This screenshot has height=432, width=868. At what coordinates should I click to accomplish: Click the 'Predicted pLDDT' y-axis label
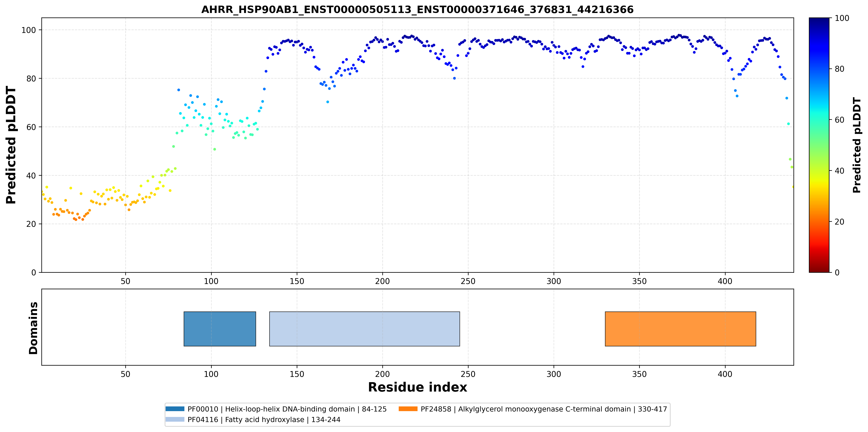[11, 145]
